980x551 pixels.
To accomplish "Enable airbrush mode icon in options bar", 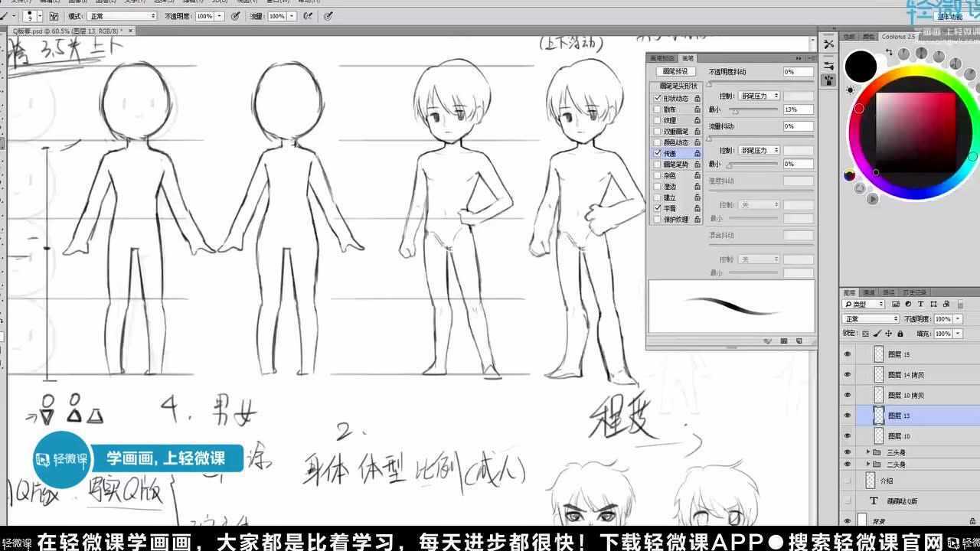I will [308, 16].
